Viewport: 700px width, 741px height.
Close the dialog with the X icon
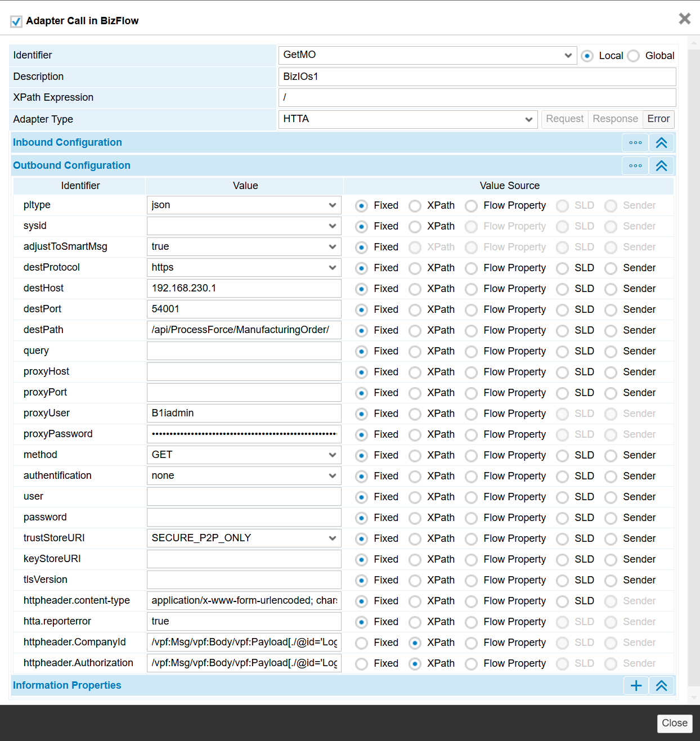tap(684, 19)
